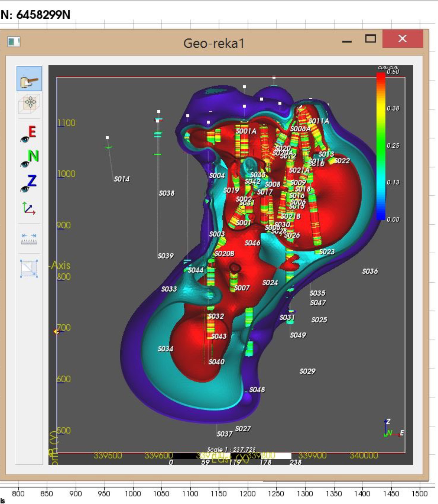
Task: Select the ruler measurement tool
Action: [x=29, y=239]
